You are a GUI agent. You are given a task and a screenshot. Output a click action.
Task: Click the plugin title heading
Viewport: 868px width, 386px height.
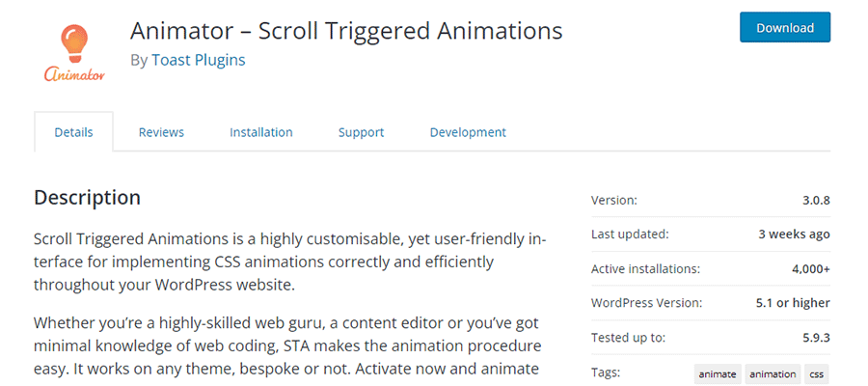tap(346, 31)
